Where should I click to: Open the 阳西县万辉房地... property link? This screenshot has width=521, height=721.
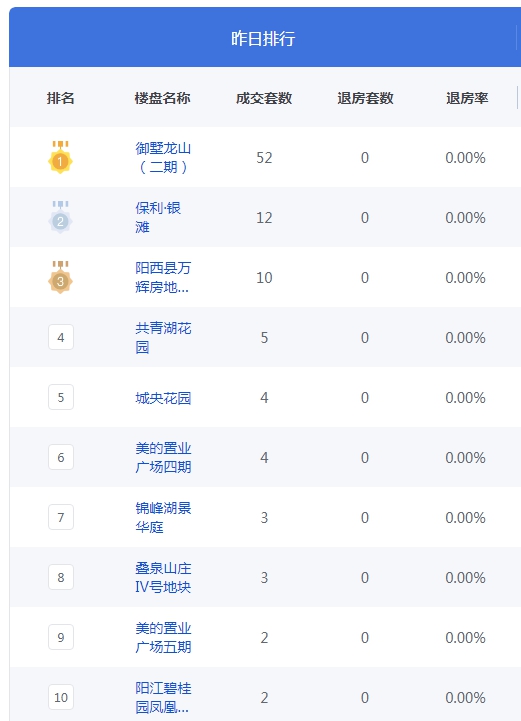tap(163, 277)
